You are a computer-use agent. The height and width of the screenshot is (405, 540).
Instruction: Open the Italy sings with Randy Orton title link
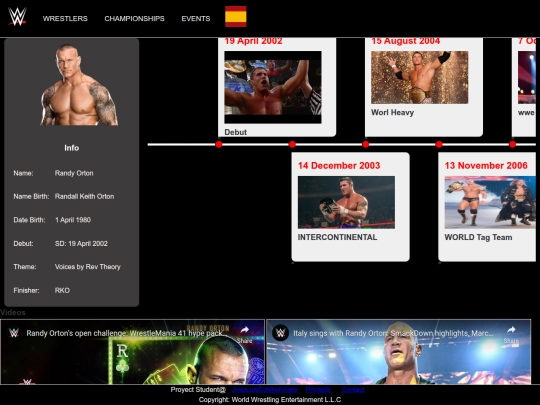pyautogui.click(x=393, y=333)
